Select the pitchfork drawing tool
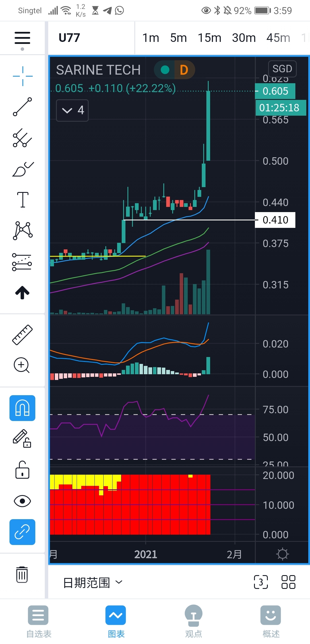The image size is (310, 644). 22,138
